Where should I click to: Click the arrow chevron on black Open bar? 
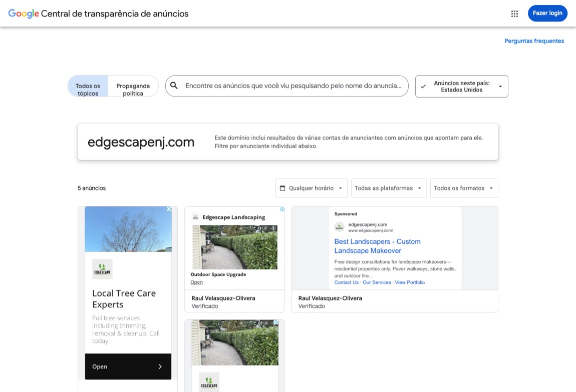click(160, 366)
